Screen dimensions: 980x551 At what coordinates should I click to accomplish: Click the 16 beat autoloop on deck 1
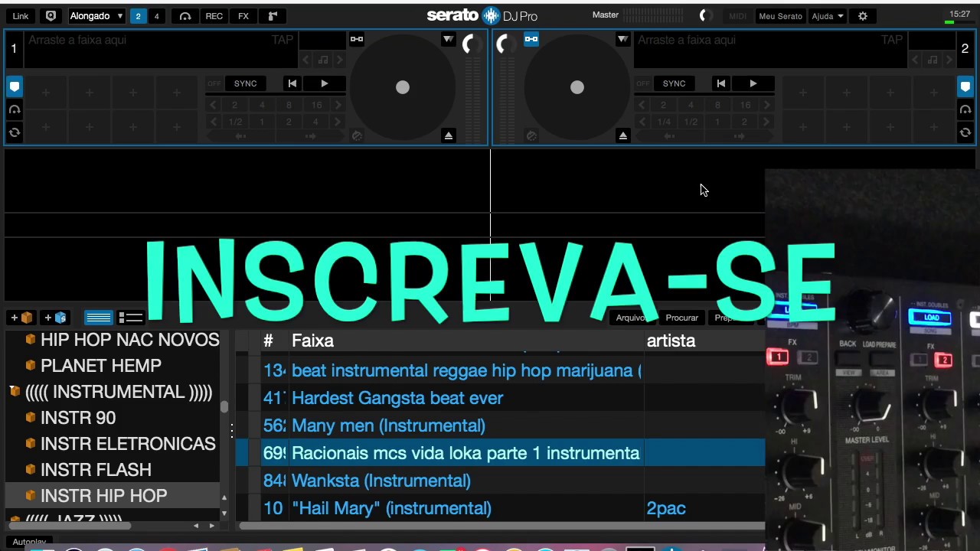point(316,105)
